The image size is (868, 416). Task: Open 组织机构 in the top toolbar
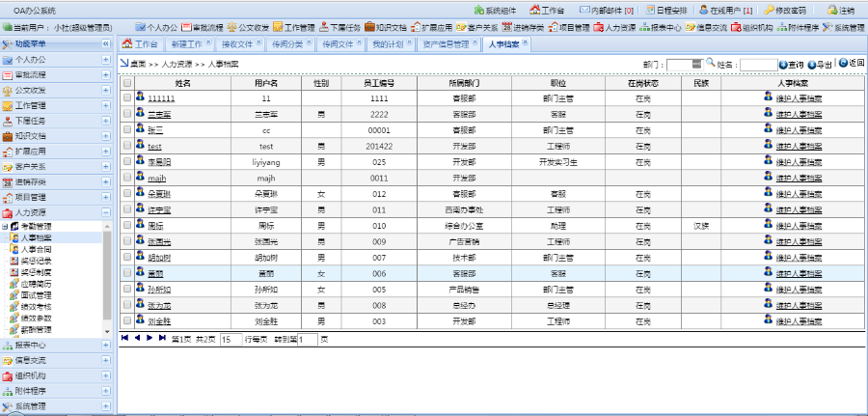pyautogui.click(x=752, y=27)
